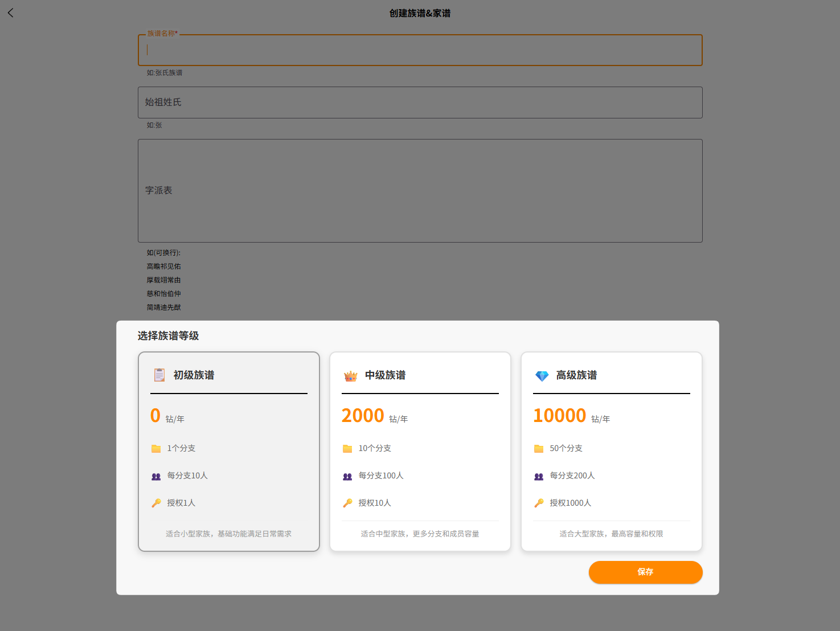The width and height of the screenshot is (840, 631).
Task: Click the key icon next to 授权1000人
Action: (x=539, y=503)
